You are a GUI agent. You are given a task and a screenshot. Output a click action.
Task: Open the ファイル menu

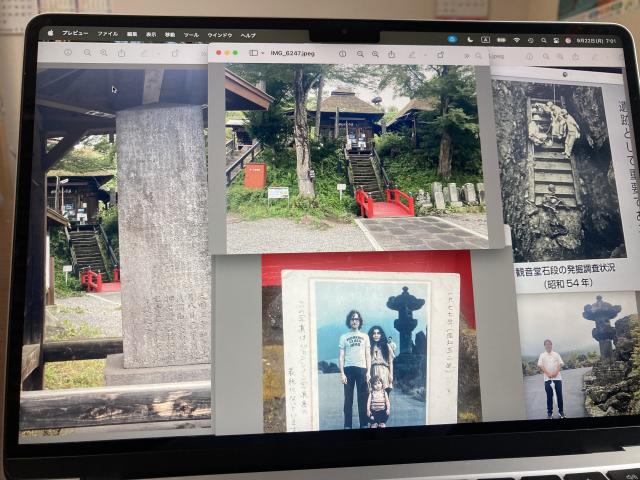click(106, 34)
